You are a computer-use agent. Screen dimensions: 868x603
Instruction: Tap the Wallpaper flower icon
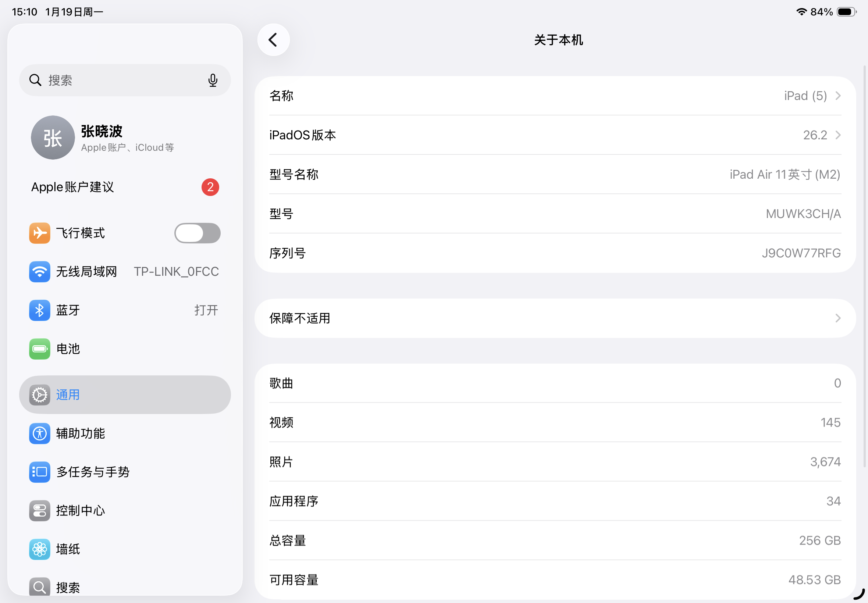click(x=40, y=549)
